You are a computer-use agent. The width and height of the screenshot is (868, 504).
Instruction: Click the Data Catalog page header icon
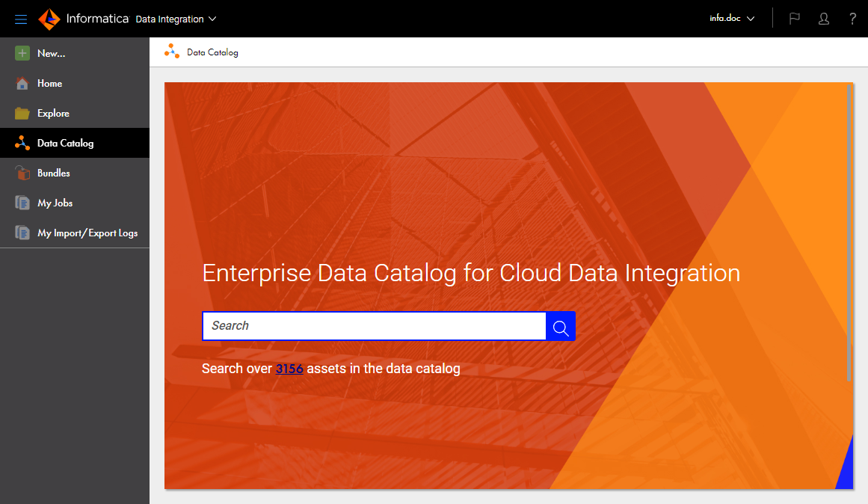(172, 52)
